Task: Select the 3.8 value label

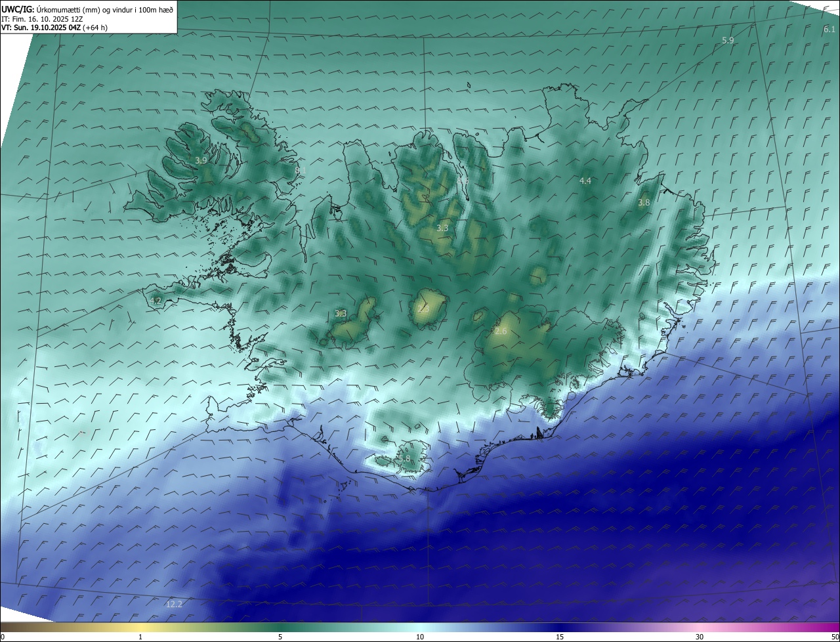Action: pyautogui.click(x=644, y=203)
